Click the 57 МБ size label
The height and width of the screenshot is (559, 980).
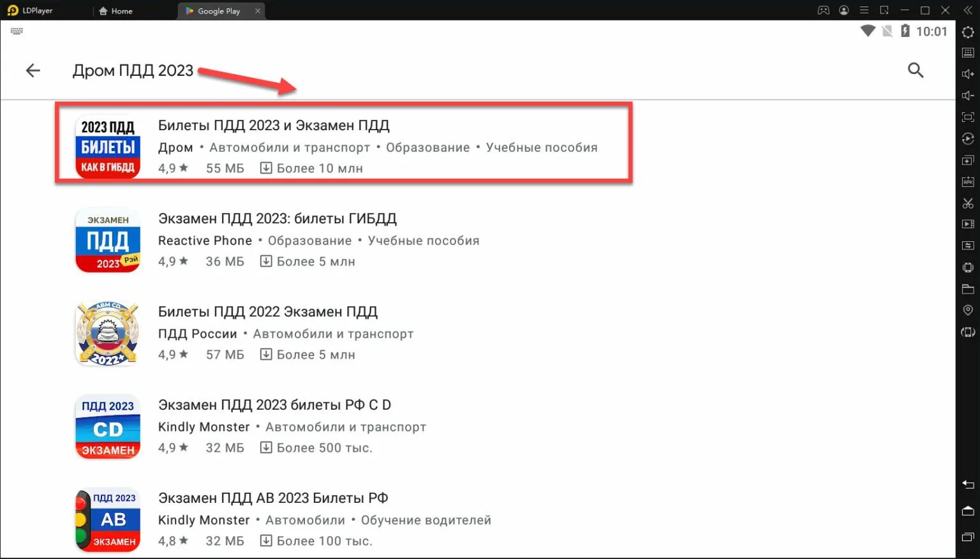(x=225, y=355)
